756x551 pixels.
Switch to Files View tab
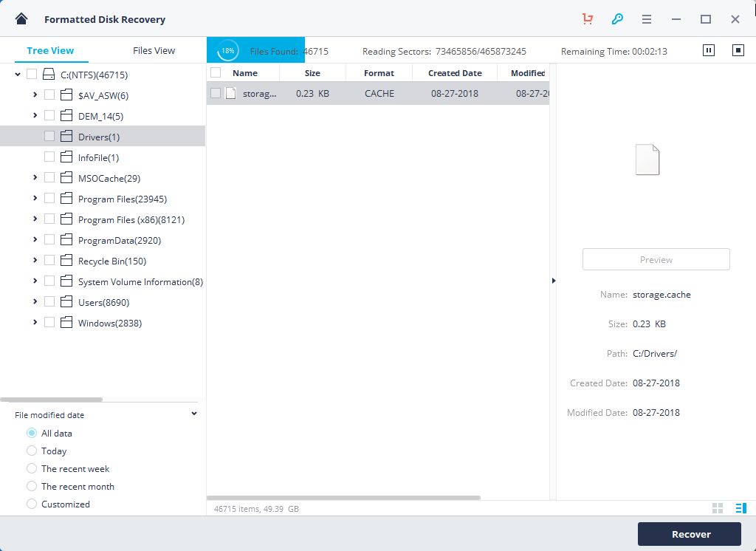tap(154, 50)
